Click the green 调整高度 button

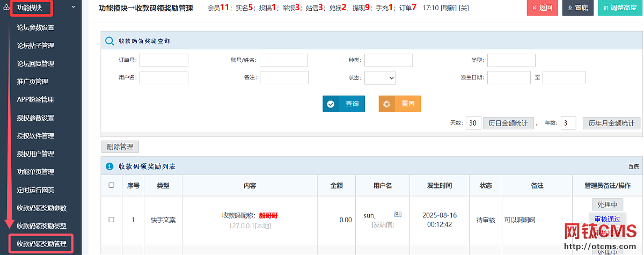(620, 8)
